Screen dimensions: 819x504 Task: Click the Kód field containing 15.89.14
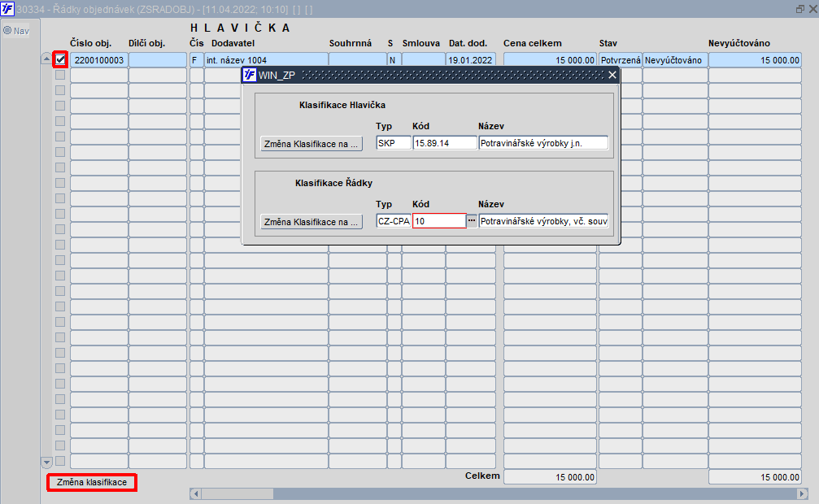[445, 143]
